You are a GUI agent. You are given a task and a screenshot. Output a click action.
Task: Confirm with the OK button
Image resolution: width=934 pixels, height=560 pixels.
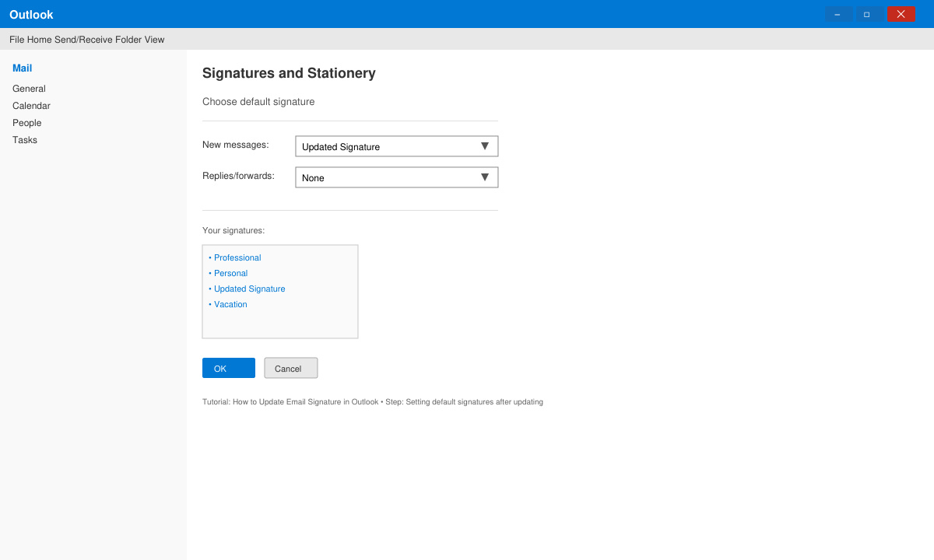pos(229,368)
